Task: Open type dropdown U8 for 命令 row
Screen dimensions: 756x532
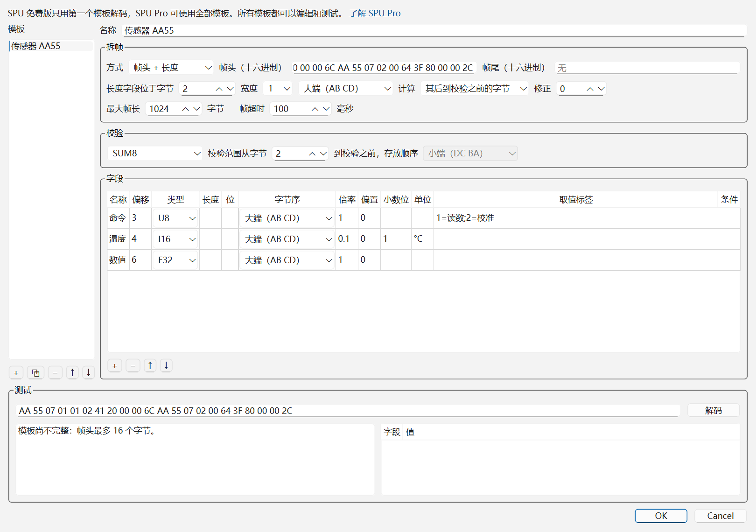Action: (x=175, y=218)
